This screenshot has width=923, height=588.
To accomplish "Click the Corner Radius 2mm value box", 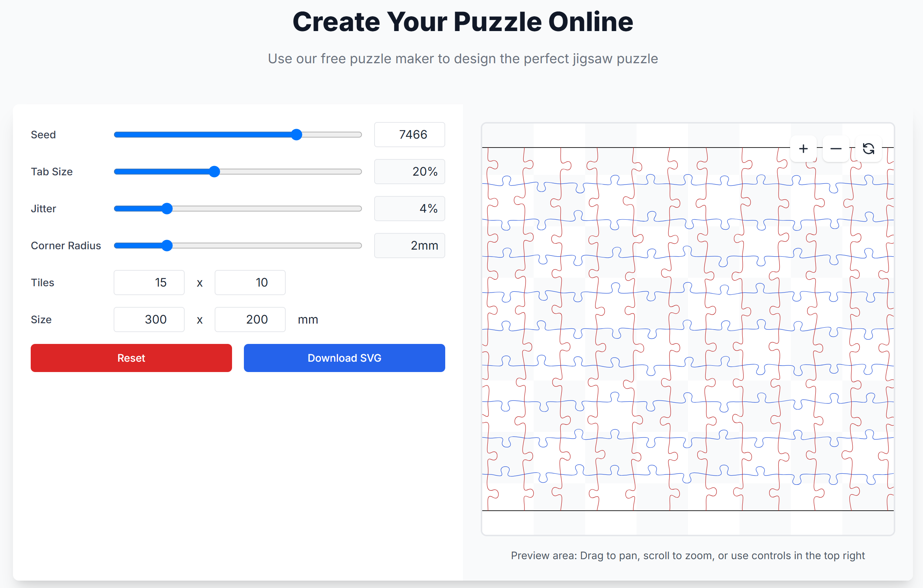I will point(409,246).
